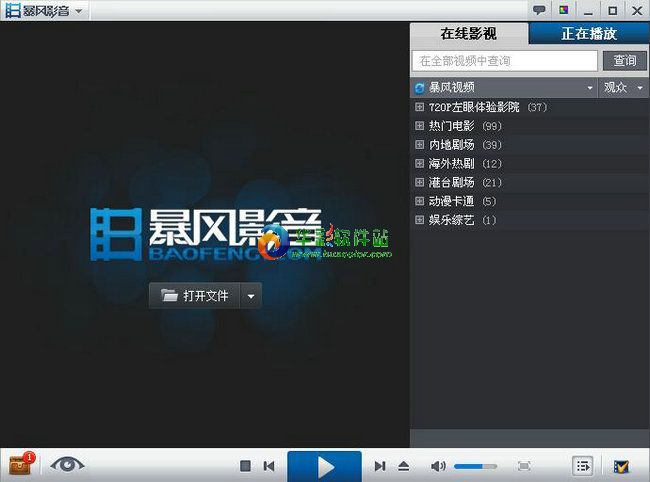Open the 暴风影音 main menu logo

pyautogui.click(x=37, y=10)
